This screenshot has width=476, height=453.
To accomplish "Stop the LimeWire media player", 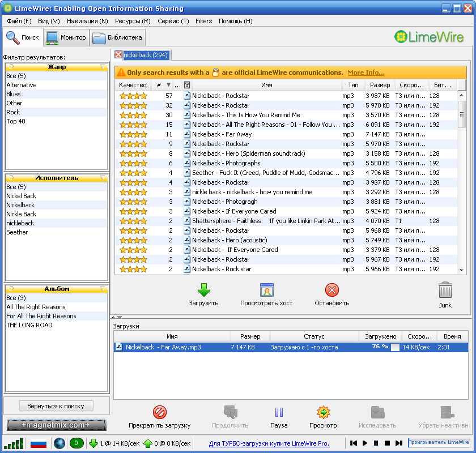I will click(x=388, y=443).
